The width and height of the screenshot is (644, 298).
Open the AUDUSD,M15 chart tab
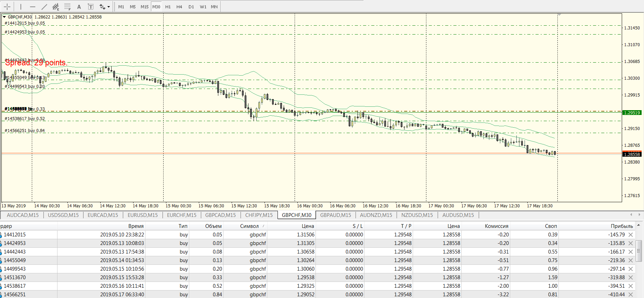point(458,215)
